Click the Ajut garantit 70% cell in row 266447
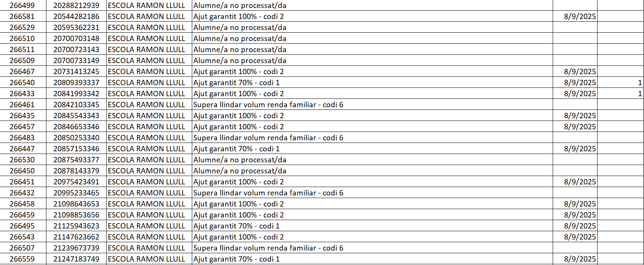644x265 pixels. [236, 149]
